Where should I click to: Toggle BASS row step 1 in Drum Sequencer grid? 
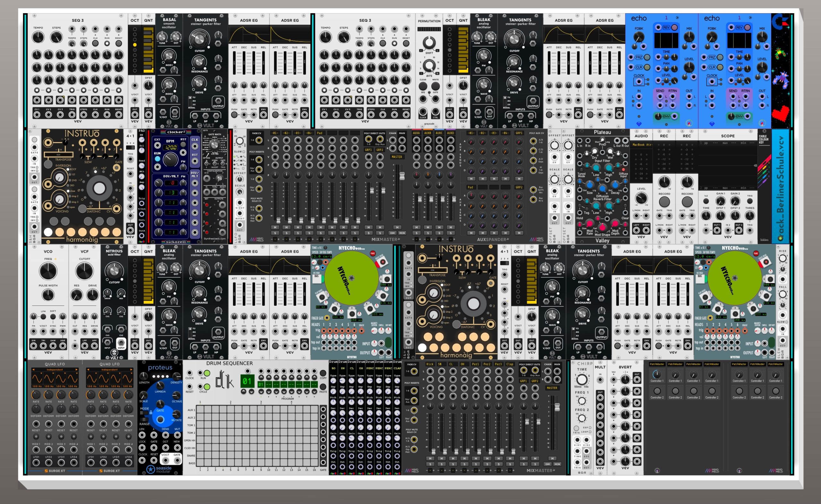200,463
